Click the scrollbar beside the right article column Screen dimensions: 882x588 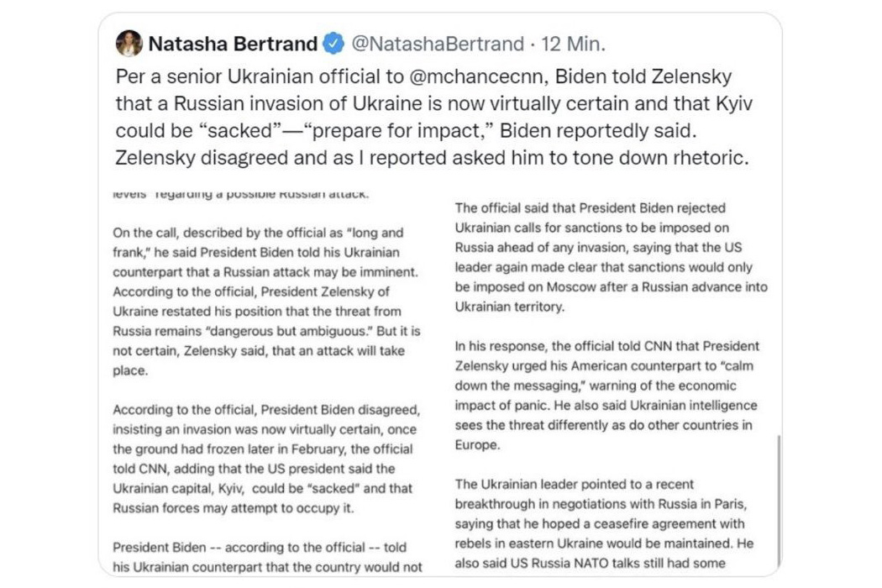click(779, 501)
